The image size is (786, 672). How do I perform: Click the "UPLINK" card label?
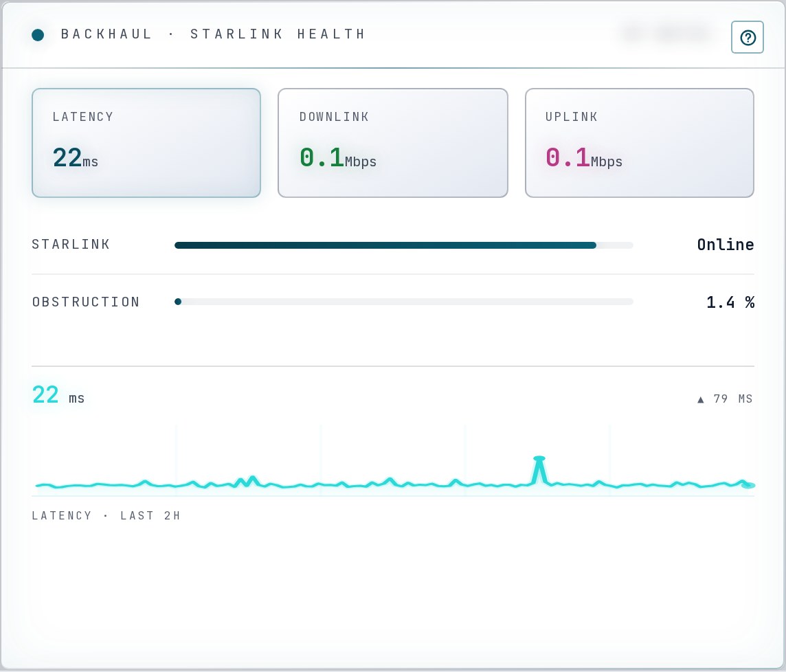point(572,117)
